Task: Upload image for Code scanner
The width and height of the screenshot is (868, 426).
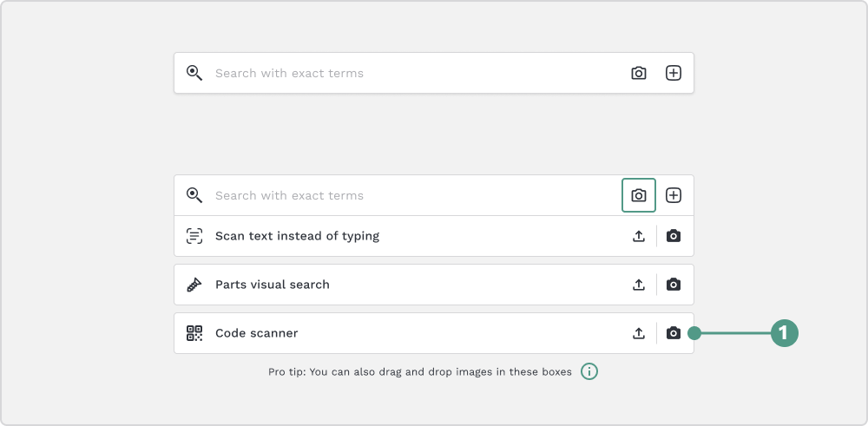Action: [x=639, y=333]
